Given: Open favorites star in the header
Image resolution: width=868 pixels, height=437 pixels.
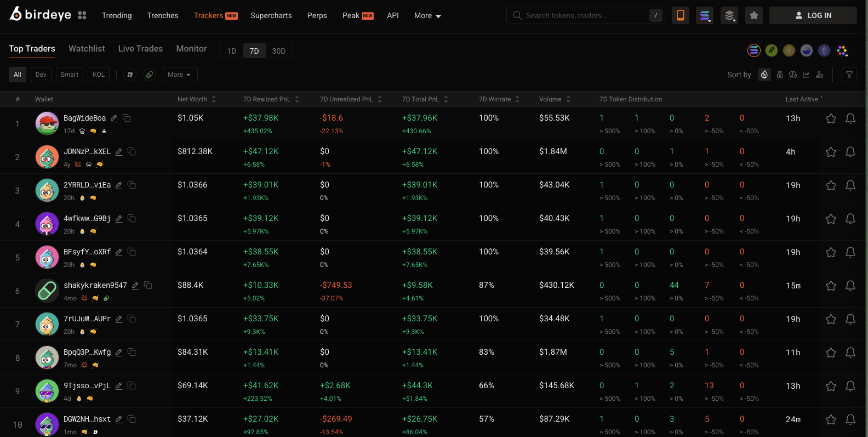Looking at the screenshot, I should tap(754, 15).
